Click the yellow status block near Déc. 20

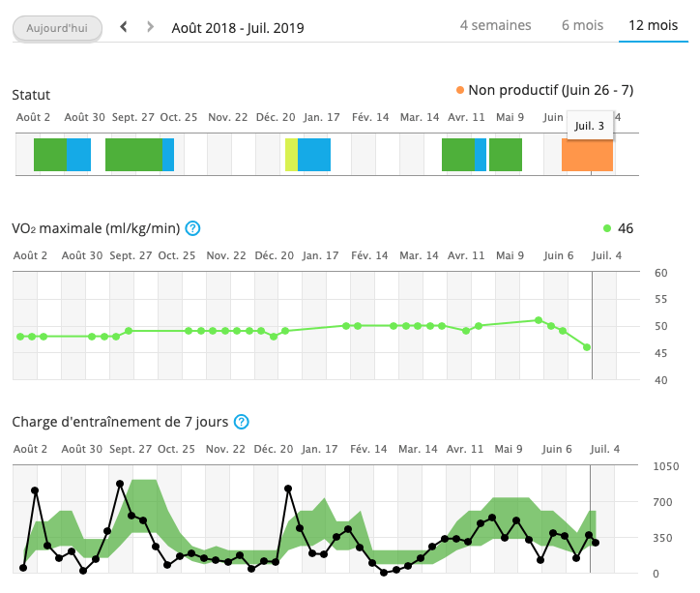coord(291,155)
